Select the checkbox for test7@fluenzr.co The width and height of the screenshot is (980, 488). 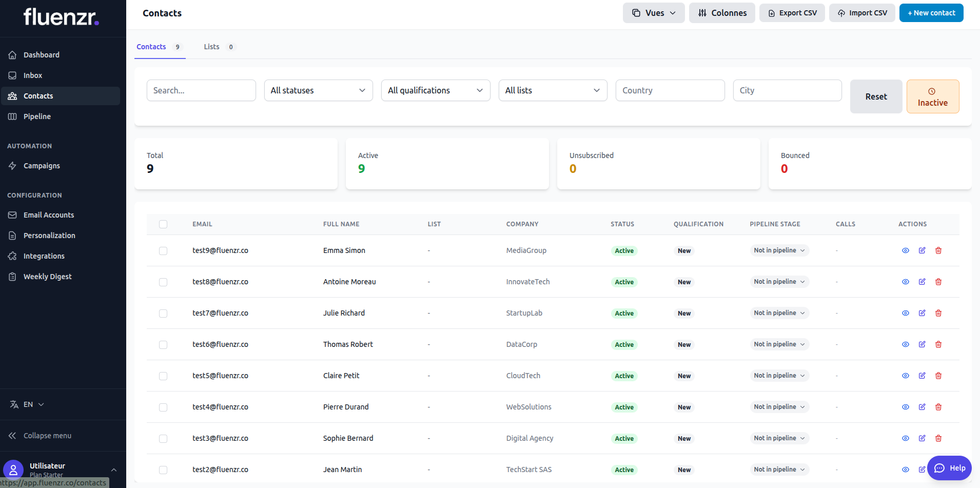[163, 313]
